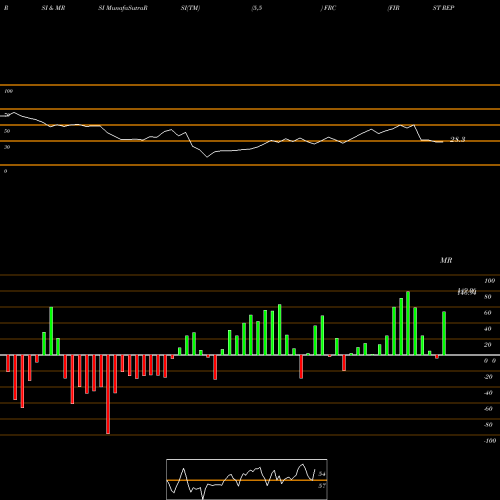Click the MR axis label '100'

point(489,281)
